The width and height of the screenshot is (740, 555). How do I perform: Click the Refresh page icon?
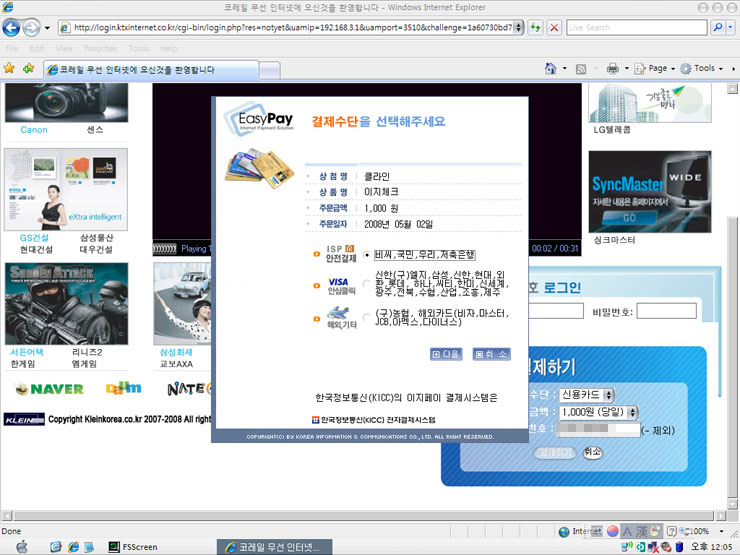point(535,27)
